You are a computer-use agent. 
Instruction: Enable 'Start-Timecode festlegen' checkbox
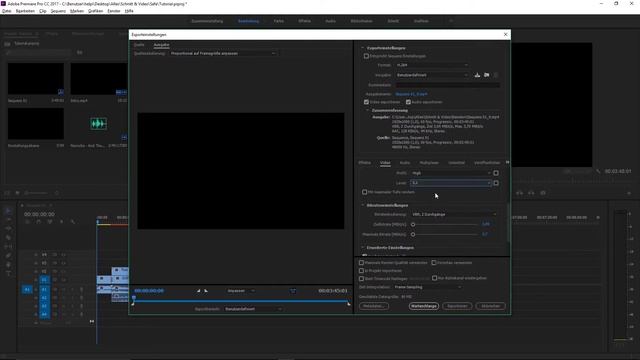(361, 278)
